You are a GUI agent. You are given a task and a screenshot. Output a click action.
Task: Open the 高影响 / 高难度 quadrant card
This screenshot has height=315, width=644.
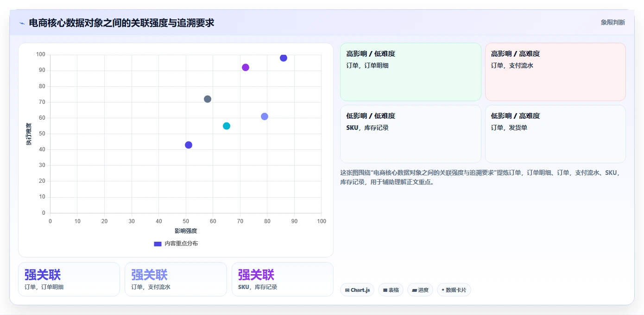click(555, 72)
